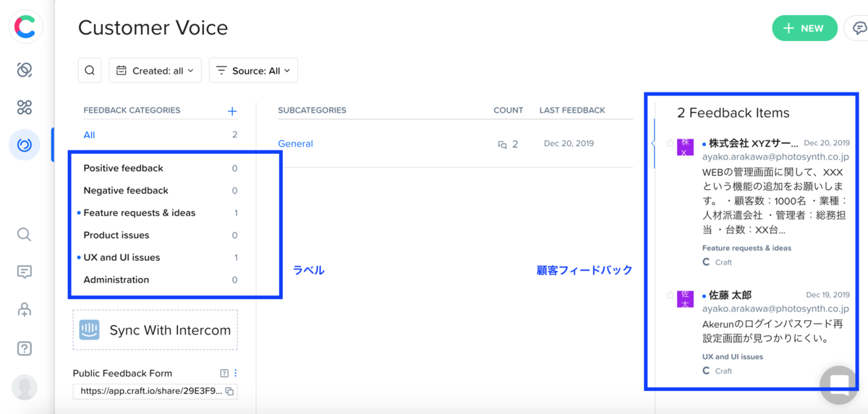Select the active feedback portal sidebar icon
Screen dimensions: 868x414
[x=25, y=145]
